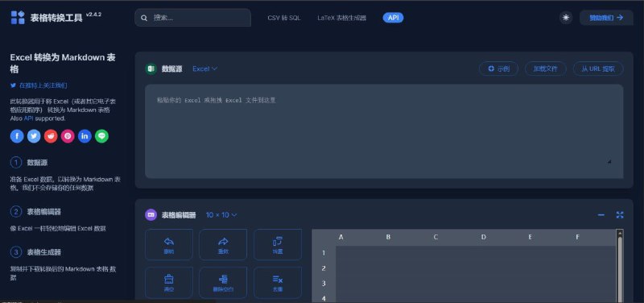The image size is (644, 303).
Task: Click the 从 URL 提取 button
Action: 598,68
